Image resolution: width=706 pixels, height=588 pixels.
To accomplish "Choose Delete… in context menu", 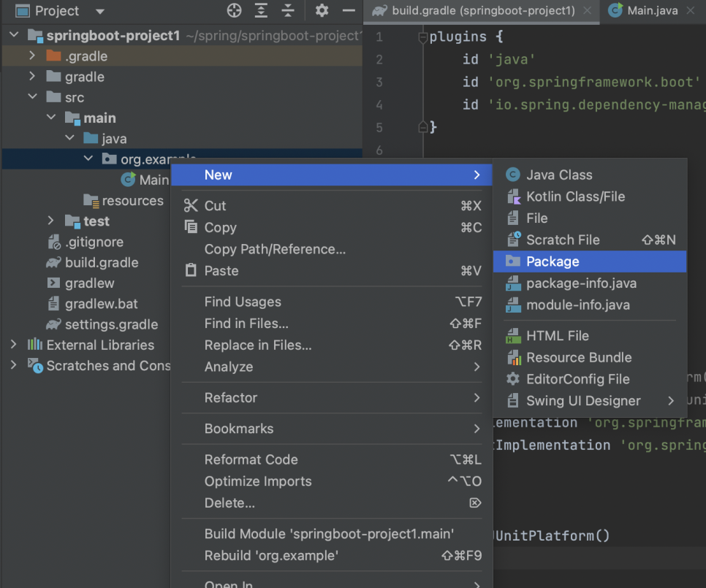I will coord(332,503).
